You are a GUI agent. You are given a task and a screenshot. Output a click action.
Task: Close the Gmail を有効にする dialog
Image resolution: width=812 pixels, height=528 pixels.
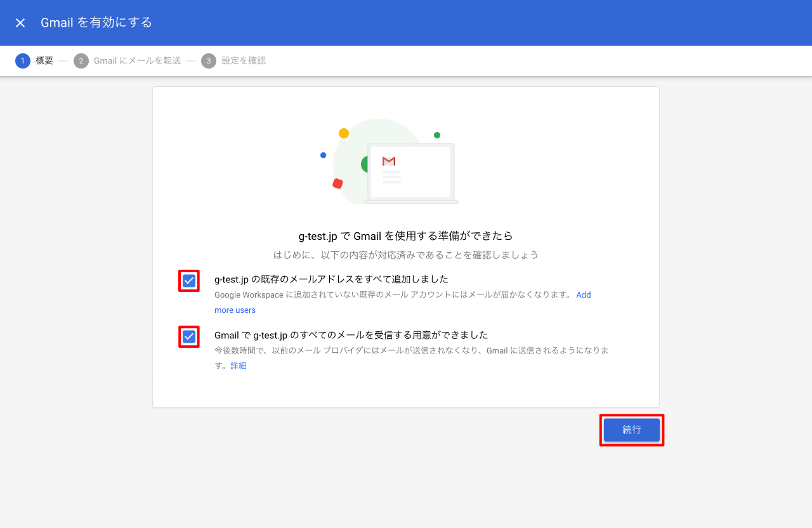point(20,23)
